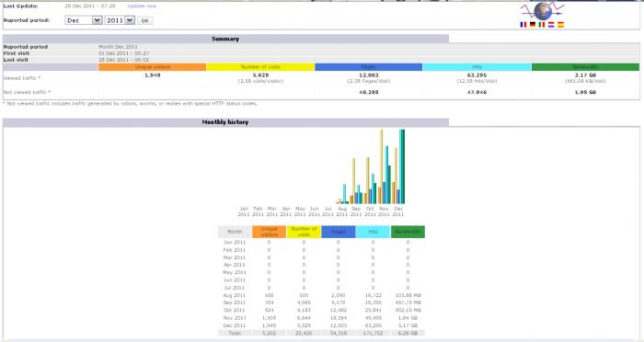Switch language using the French flag
This screenshot has height=342, width=644.
523,25
